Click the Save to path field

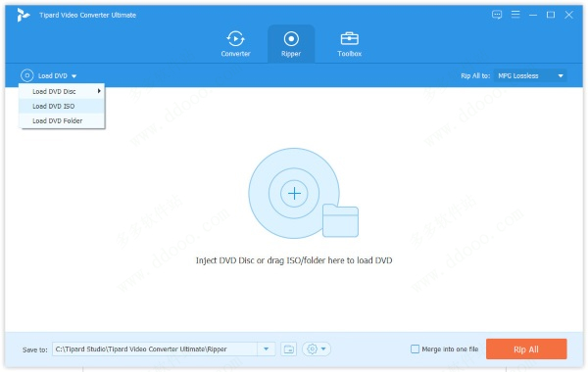pos(155,349)
